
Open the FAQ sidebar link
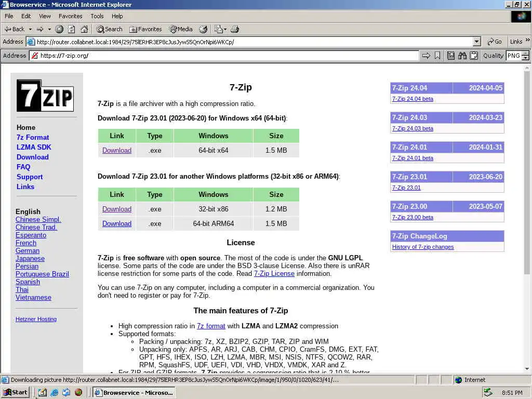point(23,167)
